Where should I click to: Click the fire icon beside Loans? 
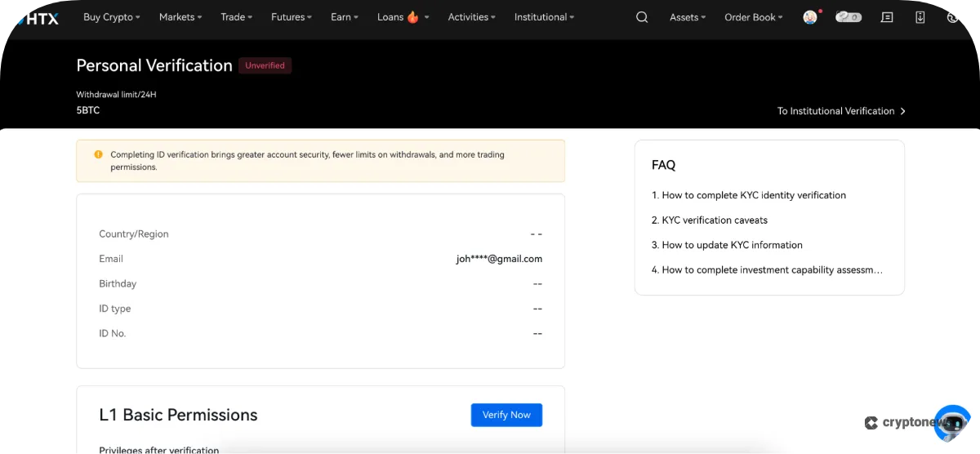click(x=413, y=17)
